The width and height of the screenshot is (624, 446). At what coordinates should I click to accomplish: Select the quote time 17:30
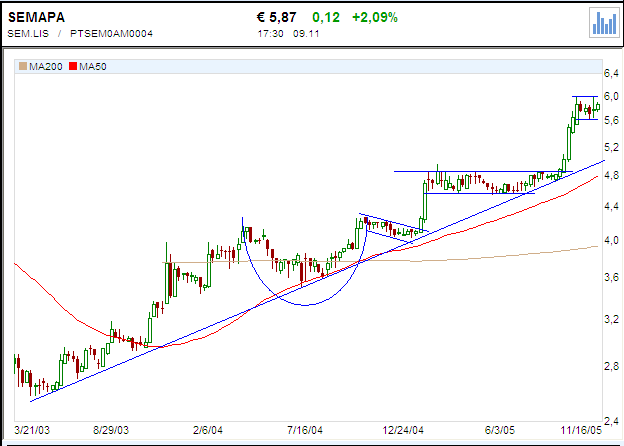click(x=271, y=34)
